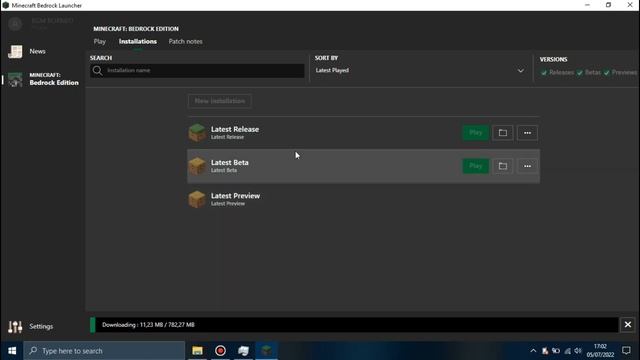
Task: Click the Latest Release title text
Action: 235,129
